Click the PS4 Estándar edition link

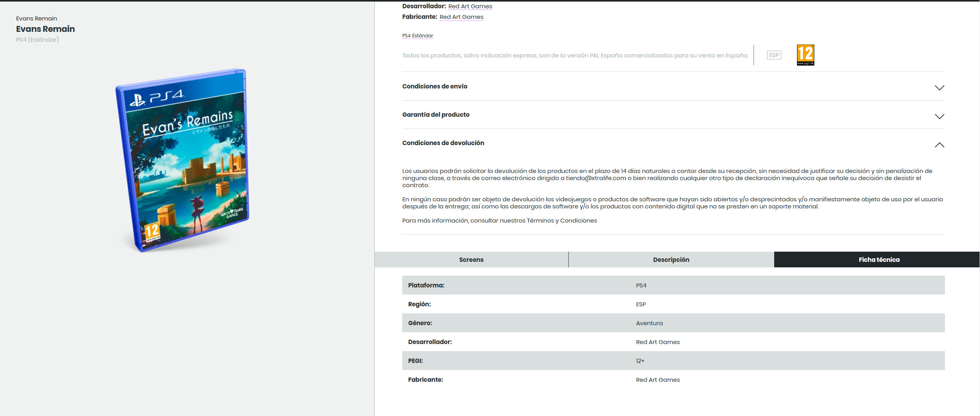pos(418,36)
